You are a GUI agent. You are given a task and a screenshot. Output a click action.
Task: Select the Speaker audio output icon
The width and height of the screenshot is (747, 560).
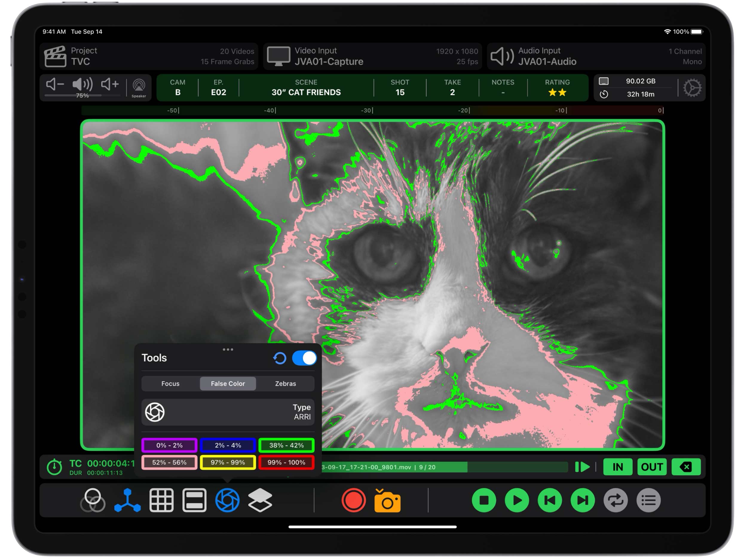(x=139, y=88)
